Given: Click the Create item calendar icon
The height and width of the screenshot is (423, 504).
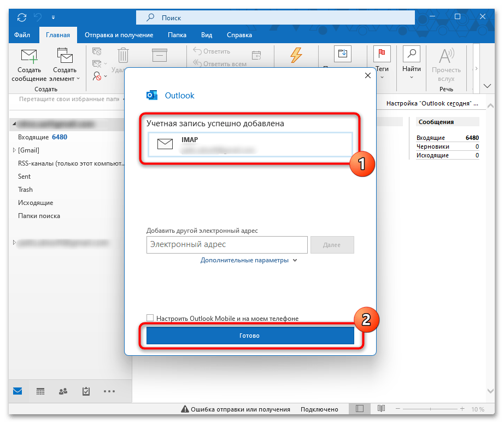Looking at the screenshot, I should point(65,56).
